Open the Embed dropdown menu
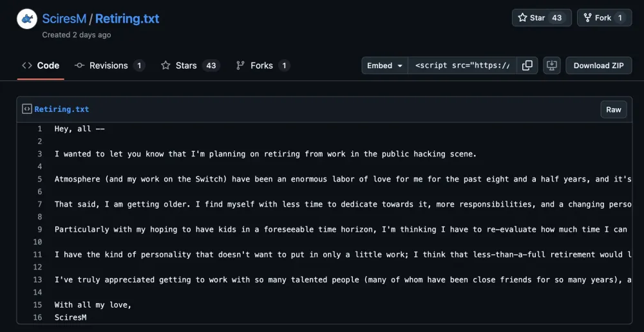Screen dimensions: 644x332 click(384, 66)
